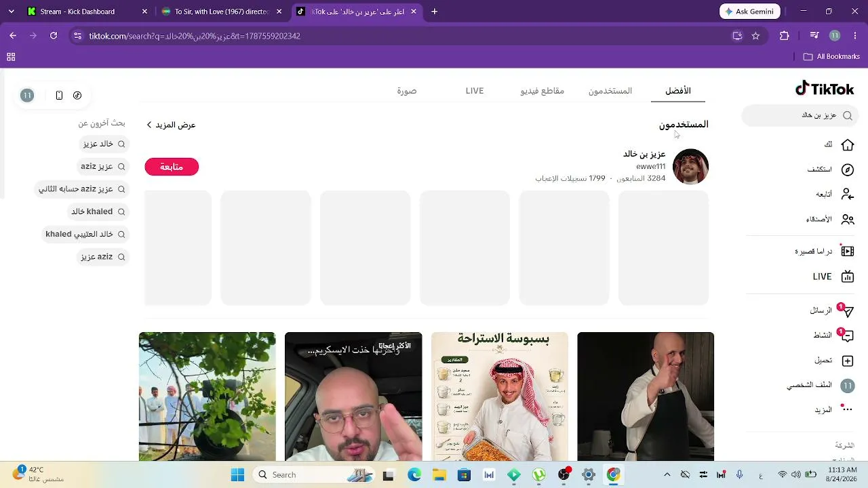
Task: Open the TikTok home feed icon
Action: point(847,145)
